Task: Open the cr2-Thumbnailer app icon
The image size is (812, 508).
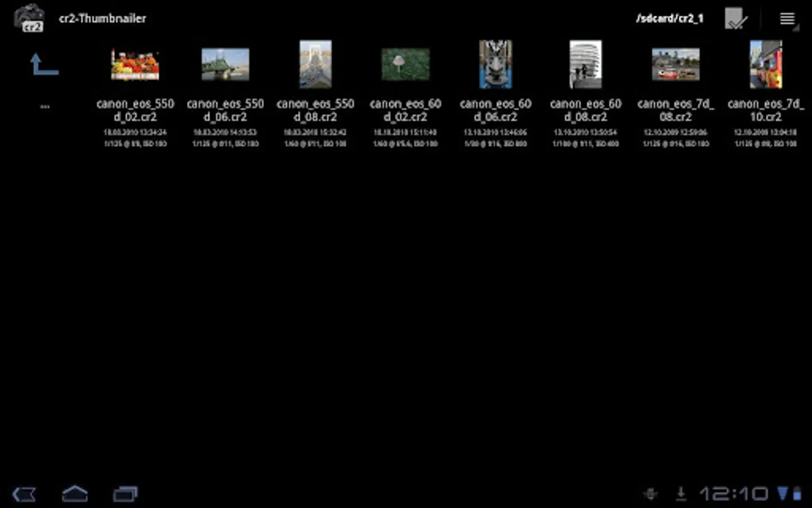Action: (29, 18)
